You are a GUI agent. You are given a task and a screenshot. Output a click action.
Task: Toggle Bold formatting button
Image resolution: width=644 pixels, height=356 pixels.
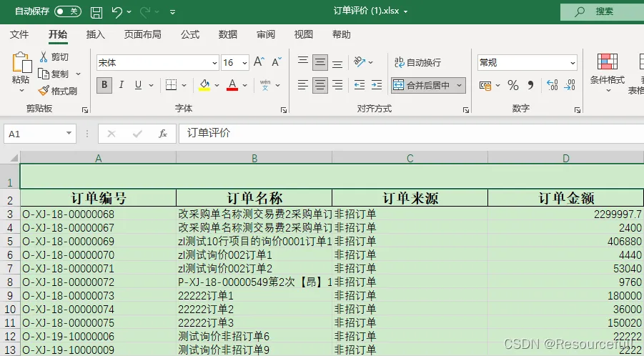tap(104, 85)
